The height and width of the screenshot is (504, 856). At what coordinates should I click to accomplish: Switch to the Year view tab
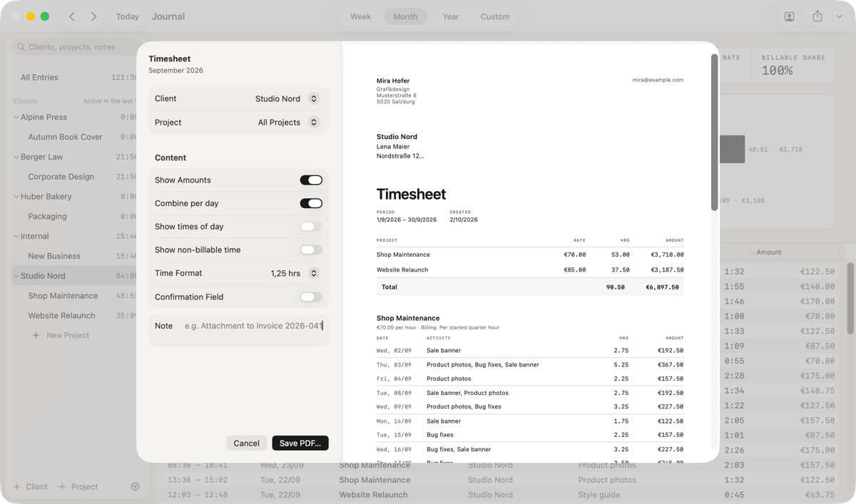point(451,16)
